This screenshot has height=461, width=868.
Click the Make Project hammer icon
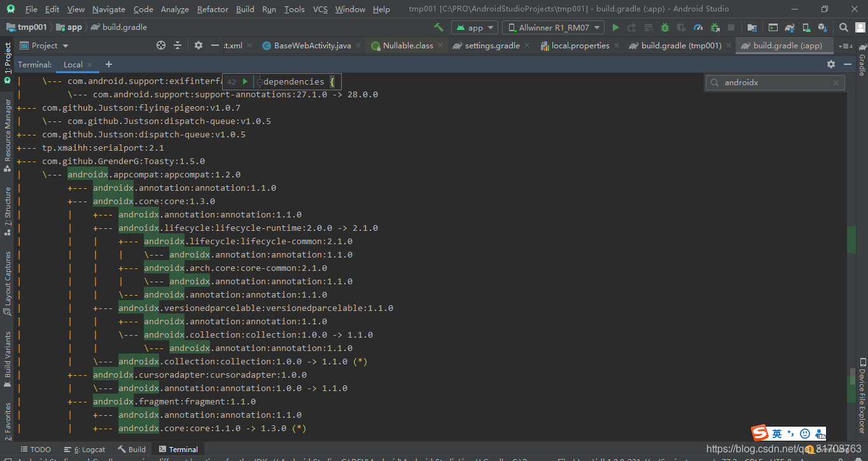click(x=438, y=27)
